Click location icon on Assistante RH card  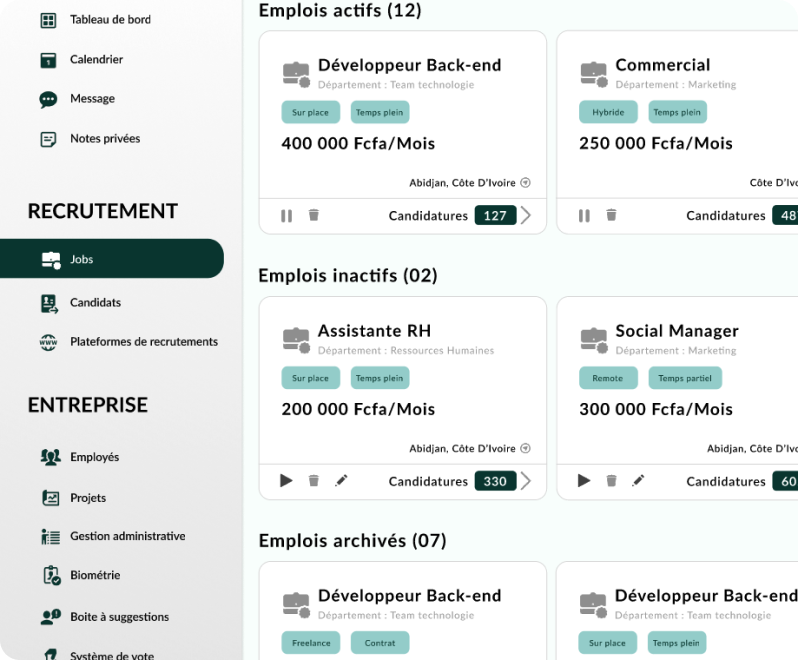point(525,448)
